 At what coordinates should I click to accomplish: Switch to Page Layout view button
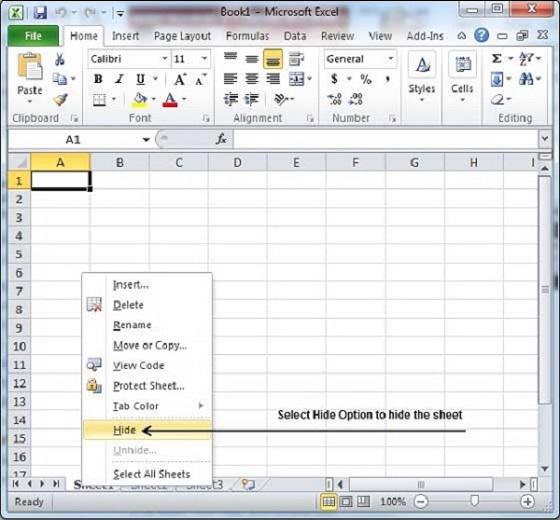[x=346, y=502]
